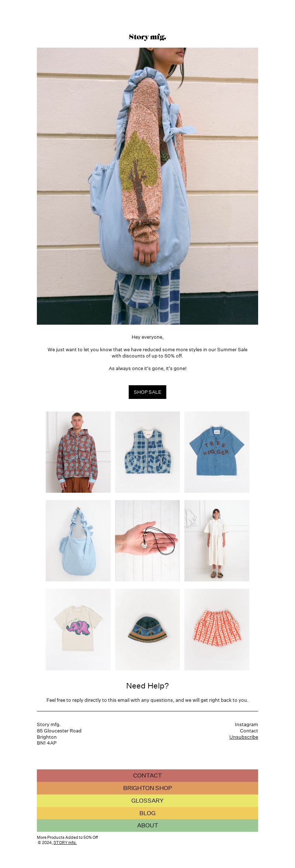
Task: Click the Story mfg. logo at top
Action: point(147,37)
